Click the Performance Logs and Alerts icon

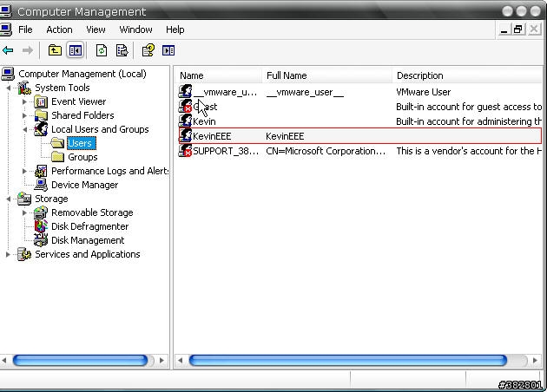[41, 171]
